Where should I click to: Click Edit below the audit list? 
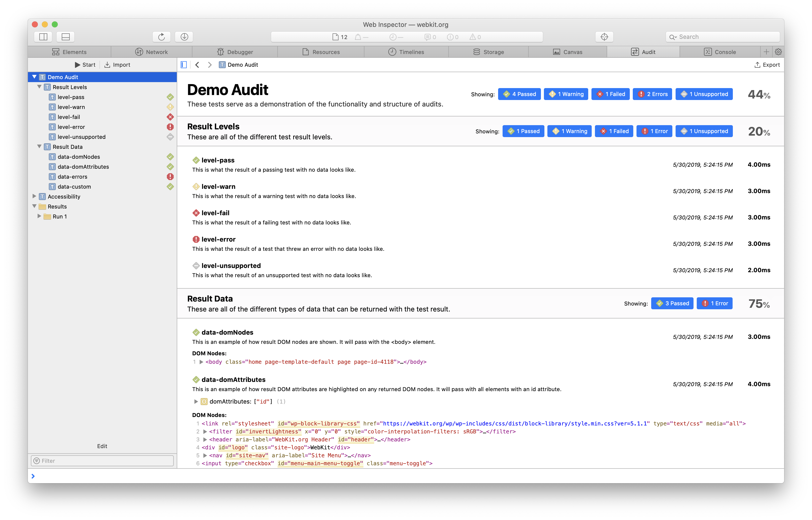point(102,446)
